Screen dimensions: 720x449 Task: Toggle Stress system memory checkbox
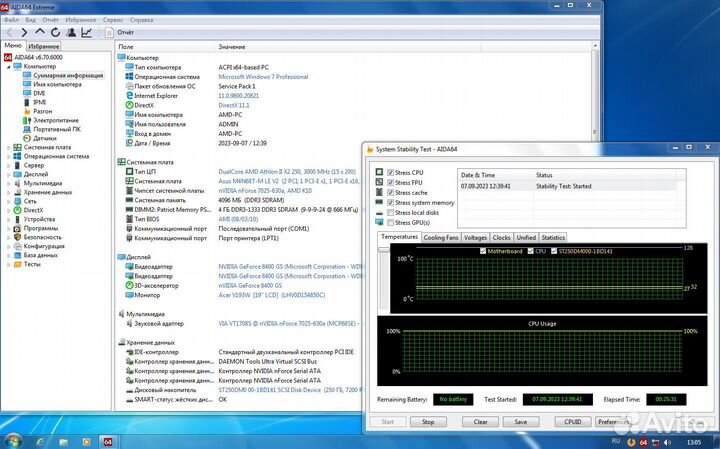[x=390, y=202]
